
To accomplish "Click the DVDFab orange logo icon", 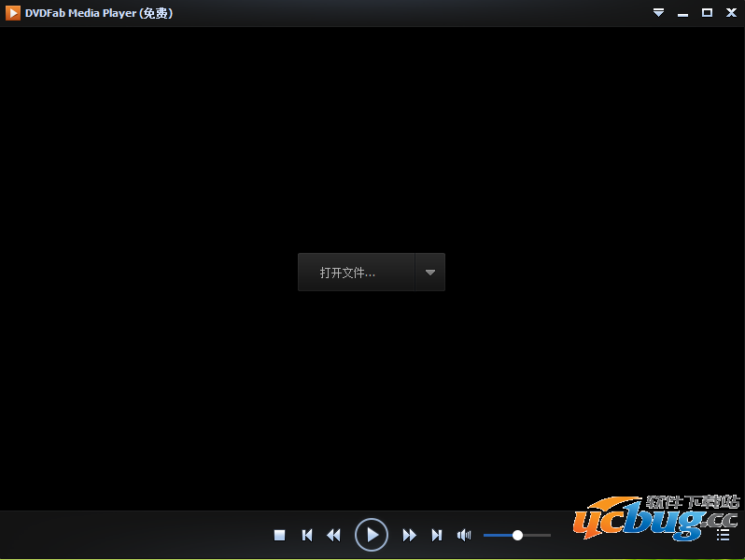I will pos(13,13).
